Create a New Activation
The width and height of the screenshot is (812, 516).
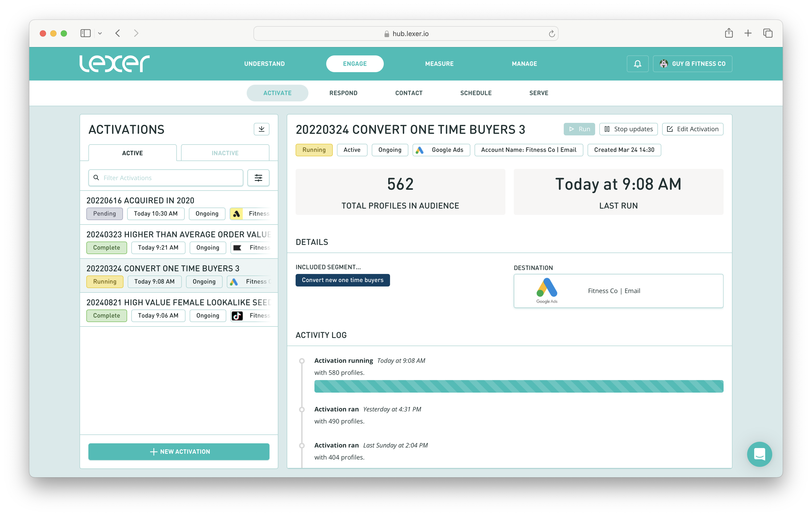pos(179,452)
